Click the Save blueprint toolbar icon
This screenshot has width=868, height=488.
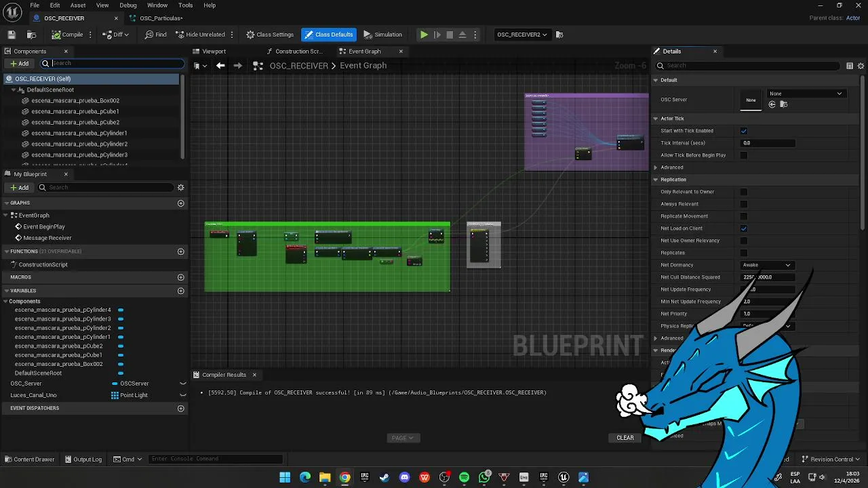(12, 35)
